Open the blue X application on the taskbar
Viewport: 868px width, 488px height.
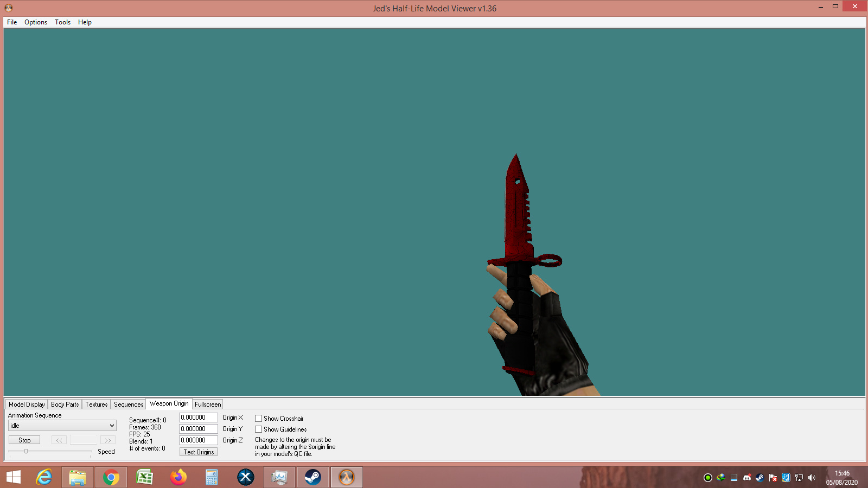[x=246, y=477]
